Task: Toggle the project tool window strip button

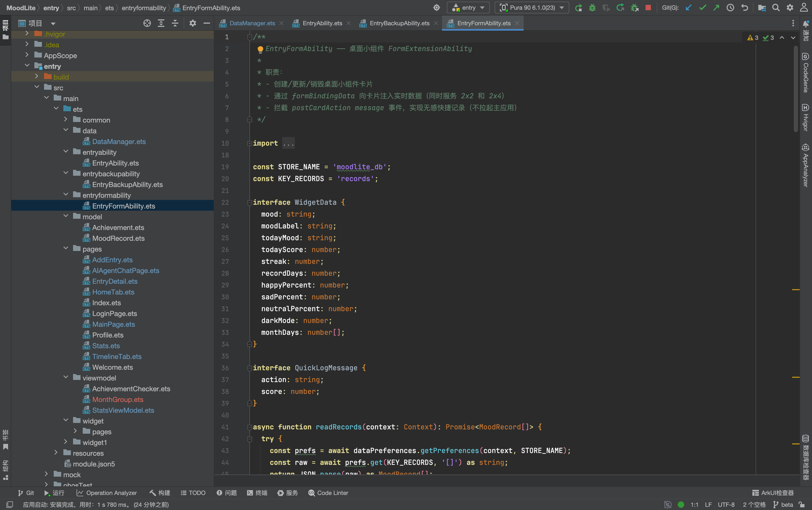Action: click(x=5, y=30)
